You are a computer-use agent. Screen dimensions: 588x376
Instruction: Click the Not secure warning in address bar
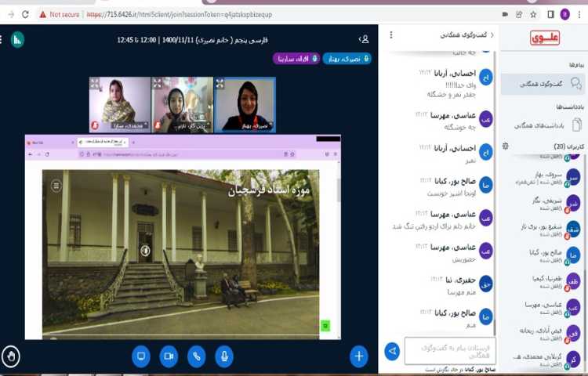tap(60, 15)
